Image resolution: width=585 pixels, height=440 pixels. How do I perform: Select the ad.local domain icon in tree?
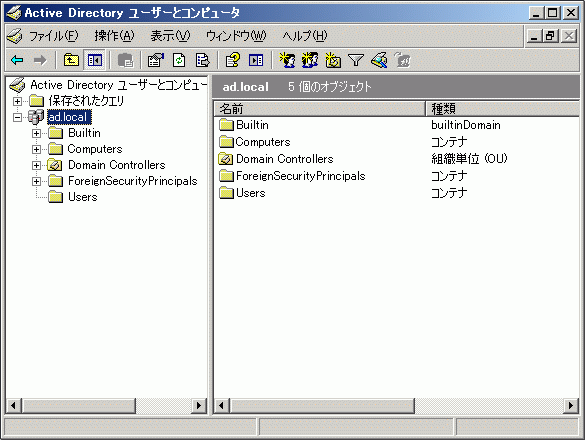36,117
